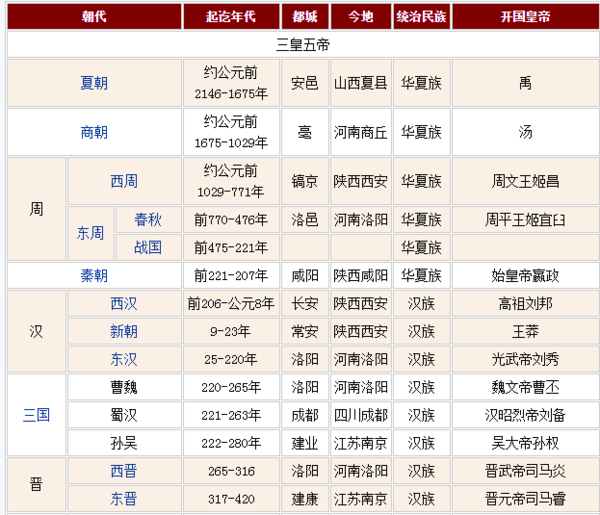Click the 都城 column header
600x515 pixels.
click(305, 16)
